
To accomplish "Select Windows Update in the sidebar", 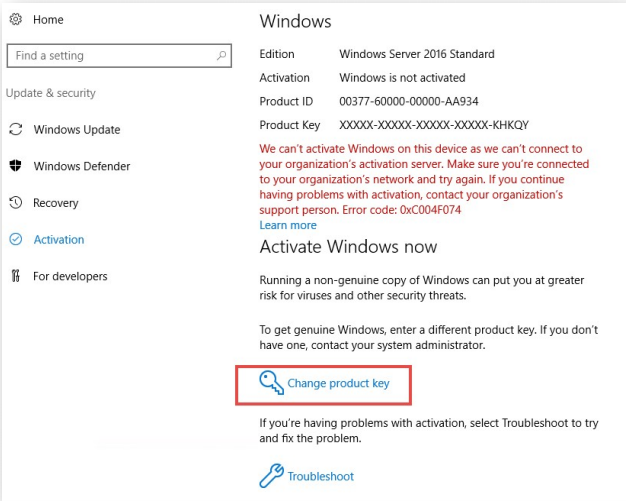I will pos(77,130).
